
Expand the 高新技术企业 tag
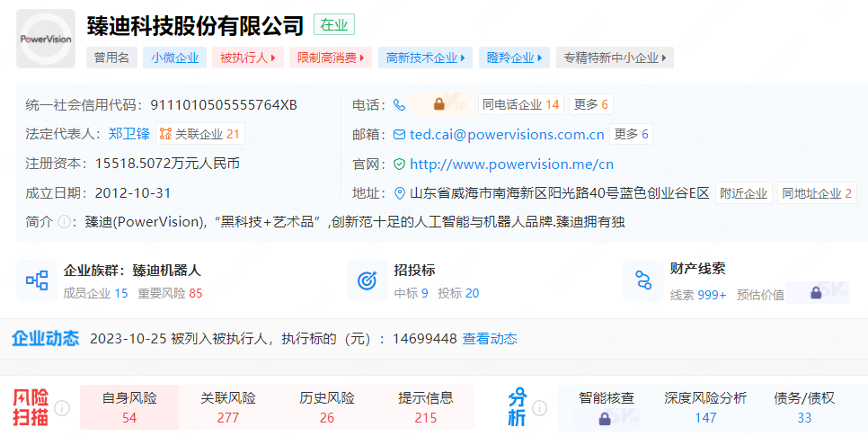425,58
